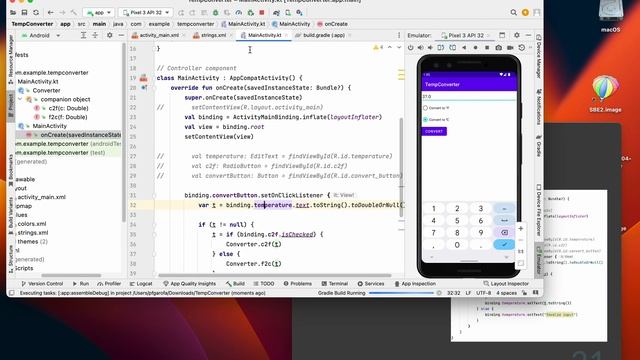Collapse the companion object tree node
The height and width of the screenshot is (360, 640).
coord(20,99)
